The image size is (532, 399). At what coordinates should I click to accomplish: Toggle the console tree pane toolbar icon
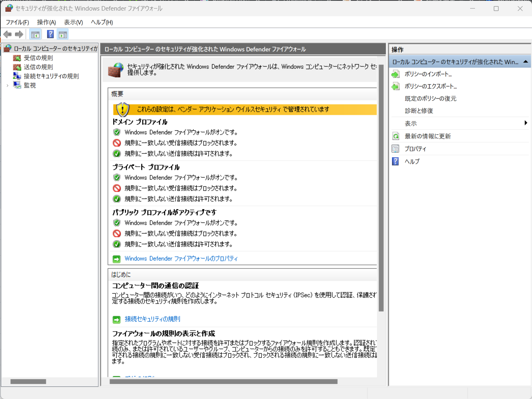[x=35, y=35]
